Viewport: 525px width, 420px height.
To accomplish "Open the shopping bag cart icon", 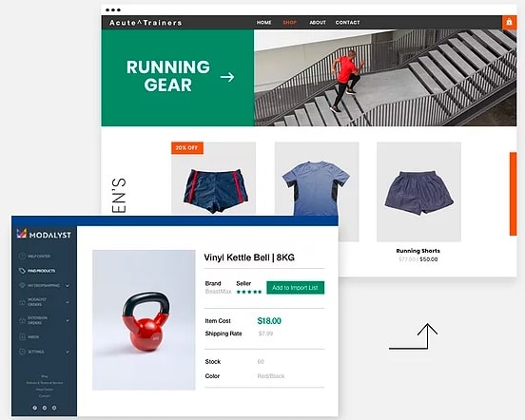I will coord(509,23).
